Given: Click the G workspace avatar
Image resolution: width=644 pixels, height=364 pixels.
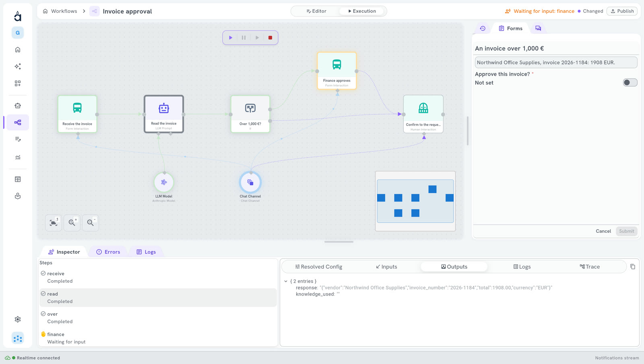Looking at the screenshot, I should click(x=18, y=33).
